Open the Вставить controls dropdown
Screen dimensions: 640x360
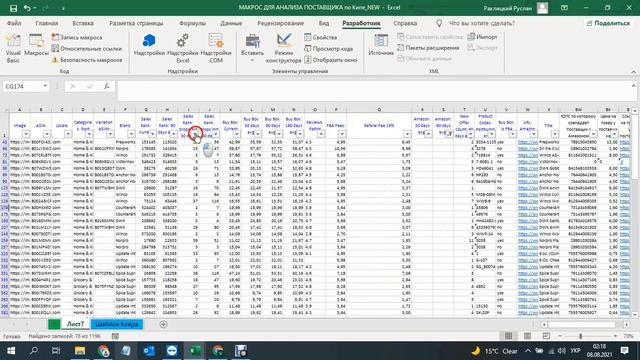pos(252,49)
